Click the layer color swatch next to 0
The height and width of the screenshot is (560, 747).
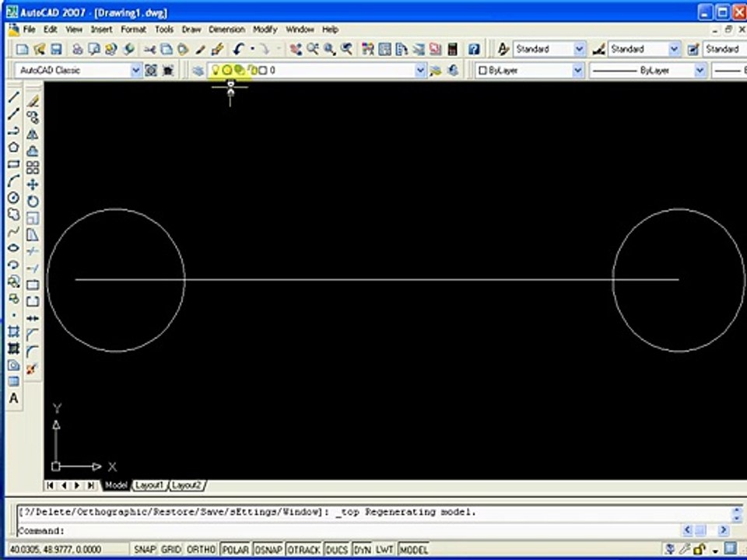tap(262, 71)
